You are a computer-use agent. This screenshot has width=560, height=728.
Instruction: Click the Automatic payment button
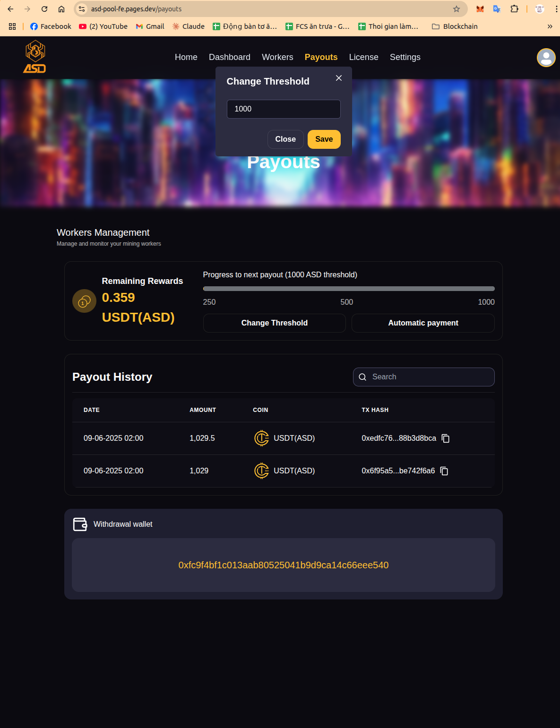pyautogui.click(x=422, y=323)
